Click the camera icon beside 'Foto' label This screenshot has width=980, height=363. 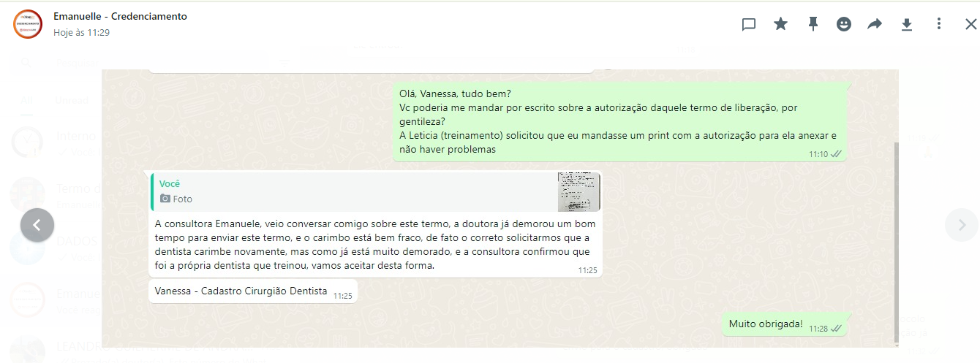click(165, 199)
